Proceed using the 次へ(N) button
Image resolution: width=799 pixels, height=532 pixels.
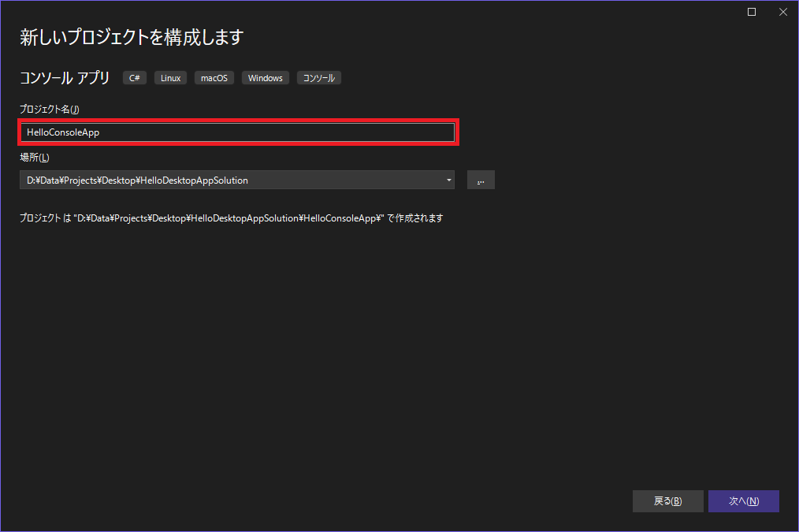(x=743, y=501)
